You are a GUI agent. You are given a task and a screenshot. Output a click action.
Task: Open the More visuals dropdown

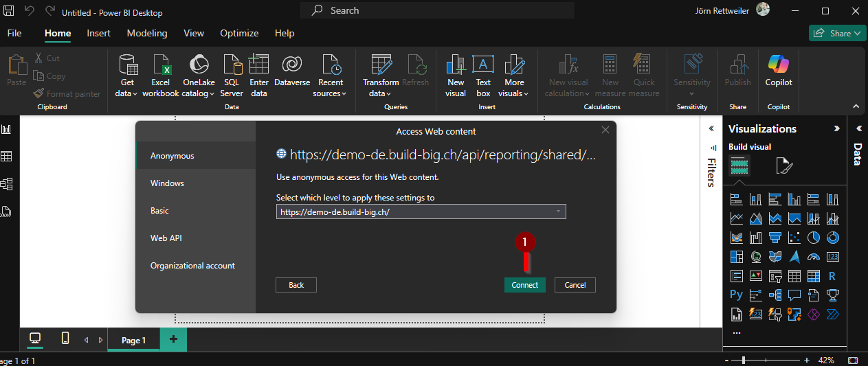(514, 76)
